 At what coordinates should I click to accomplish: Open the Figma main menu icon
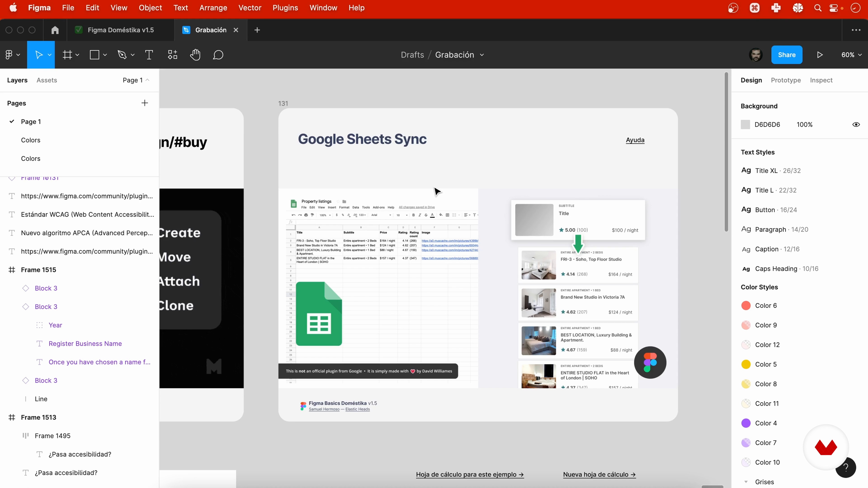click(x=9, y=54)
